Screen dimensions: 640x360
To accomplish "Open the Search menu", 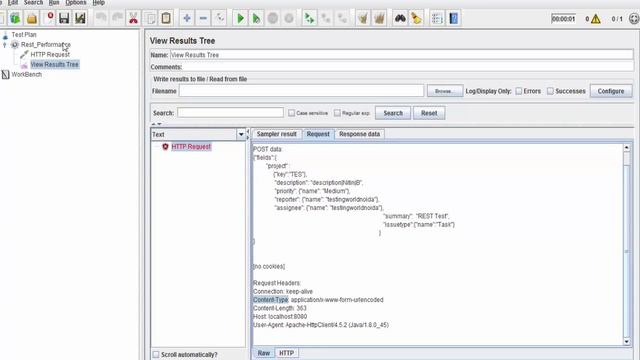I will [33, 2].
